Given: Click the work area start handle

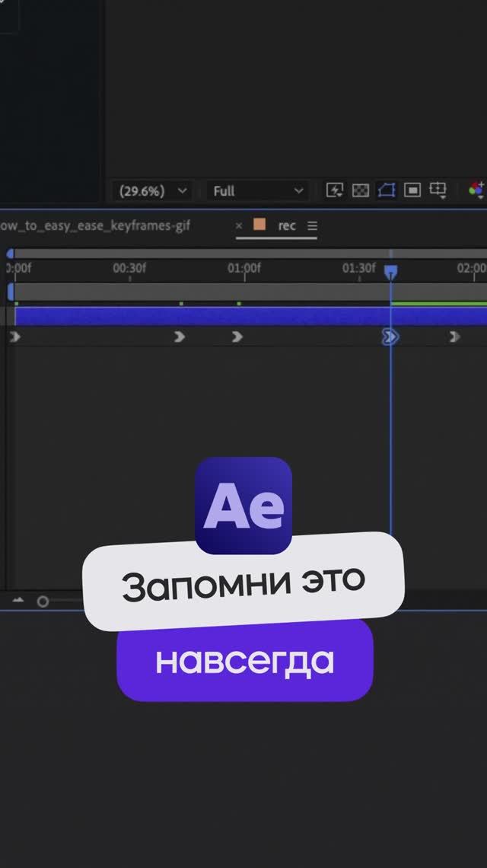Looking at the screenshot, I should [x=11, y=292].
